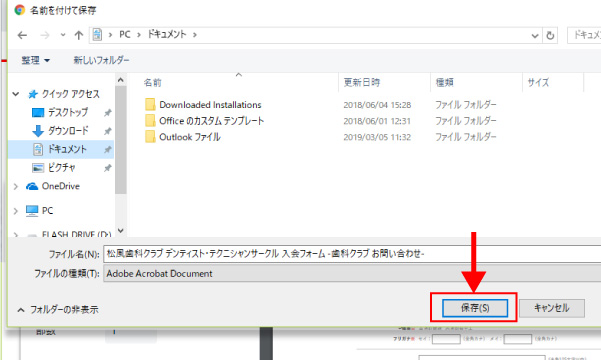Sort by the 更新日時 column header
The height and width of the screenshot is (360, 601).
[361, 82]
